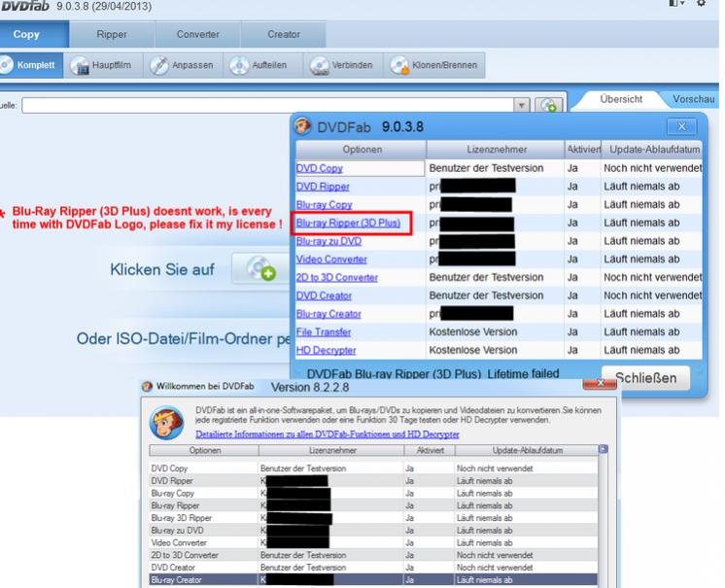Select Hauptfilm copy mode

pyautogui.click(x=103, y=65)
